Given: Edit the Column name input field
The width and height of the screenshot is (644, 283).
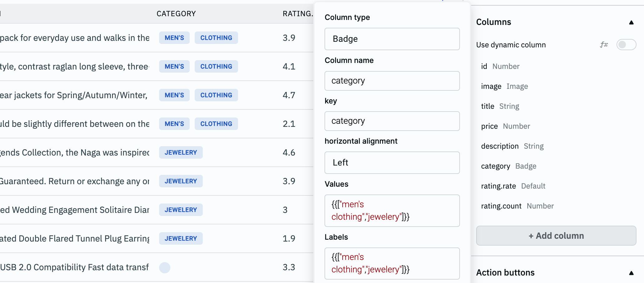Looking at the screenshot, I should click(392, 81).
